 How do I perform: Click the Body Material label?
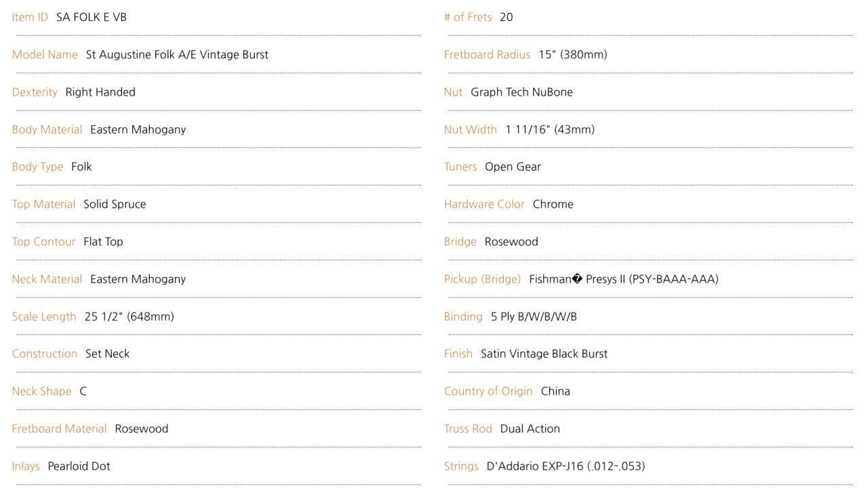47,129
